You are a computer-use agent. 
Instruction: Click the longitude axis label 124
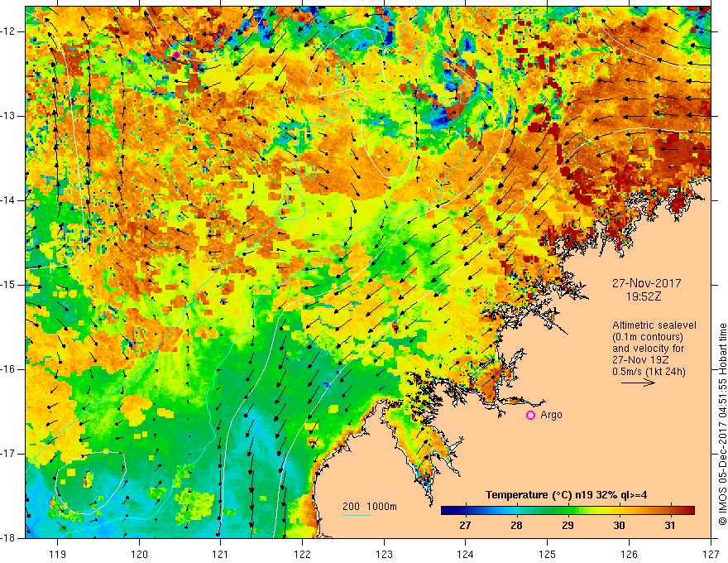click(466, 554)
